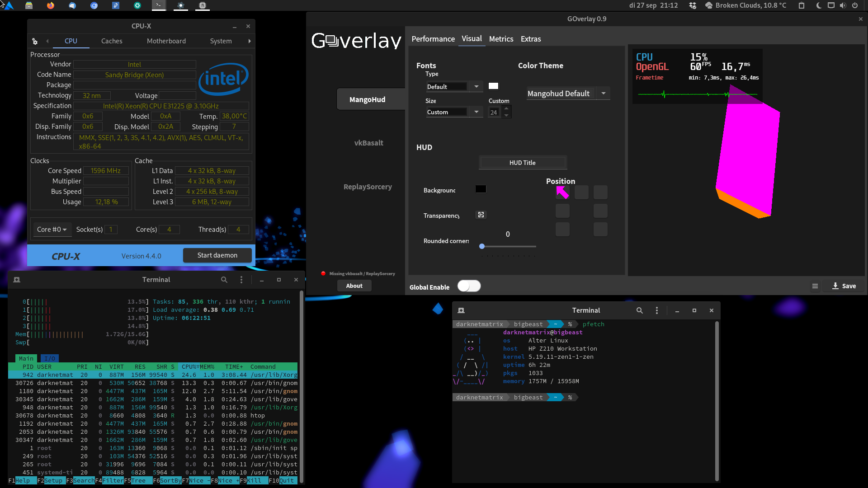Image resolution: width=868 pixels, height=488 pixels.
Task: Open the Caches tab in CPU-X
Action: click(x=112, y=41)
